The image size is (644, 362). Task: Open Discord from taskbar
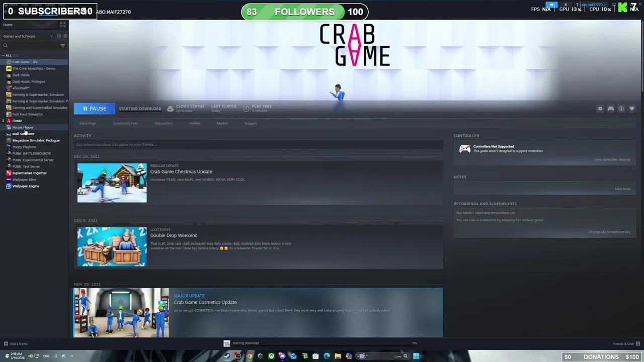click(x=282, y=356)
